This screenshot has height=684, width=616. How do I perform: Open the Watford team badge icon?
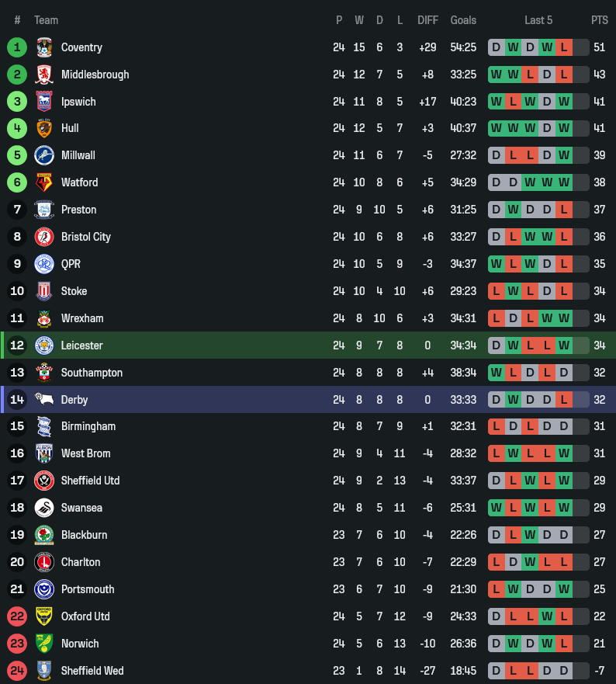click(x=43, y=182)
